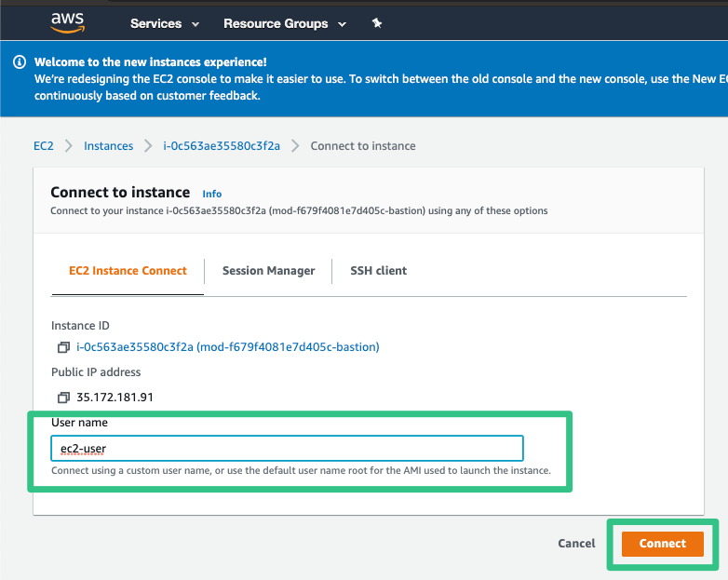The width and height of the screenshot is (728, 580).
Task: Click the 'Connect to instance' breadcrumb text
Action: point(363,146)
